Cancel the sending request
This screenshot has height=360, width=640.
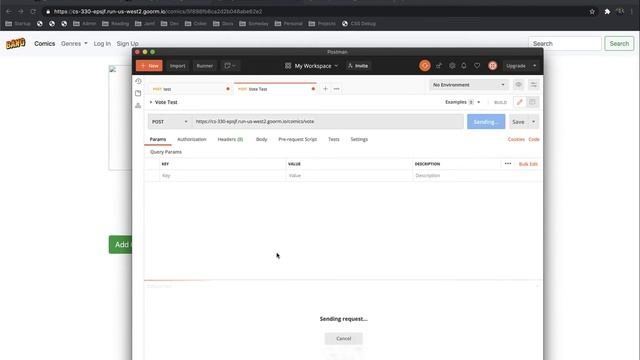tap(343, 338)
